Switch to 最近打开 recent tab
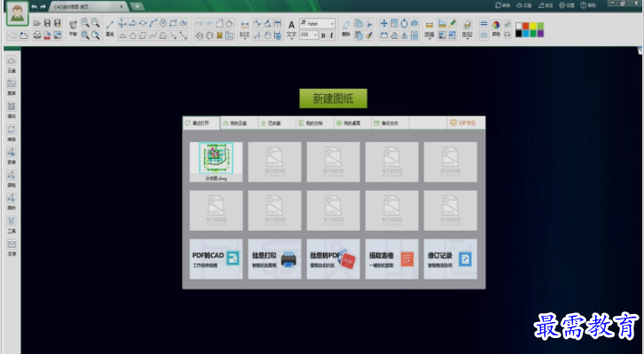The width and height of the screenshot is (644, 354). tap(201, 122)
